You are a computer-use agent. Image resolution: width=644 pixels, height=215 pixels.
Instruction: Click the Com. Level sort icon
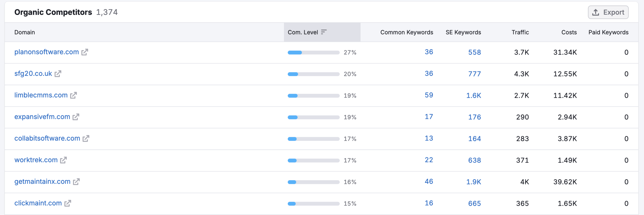point(324,32)
